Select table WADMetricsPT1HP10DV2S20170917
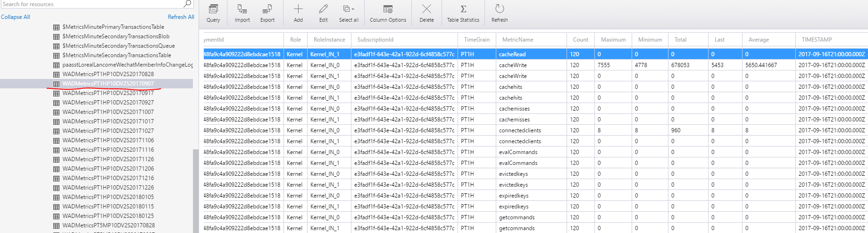 click(108, 93)
